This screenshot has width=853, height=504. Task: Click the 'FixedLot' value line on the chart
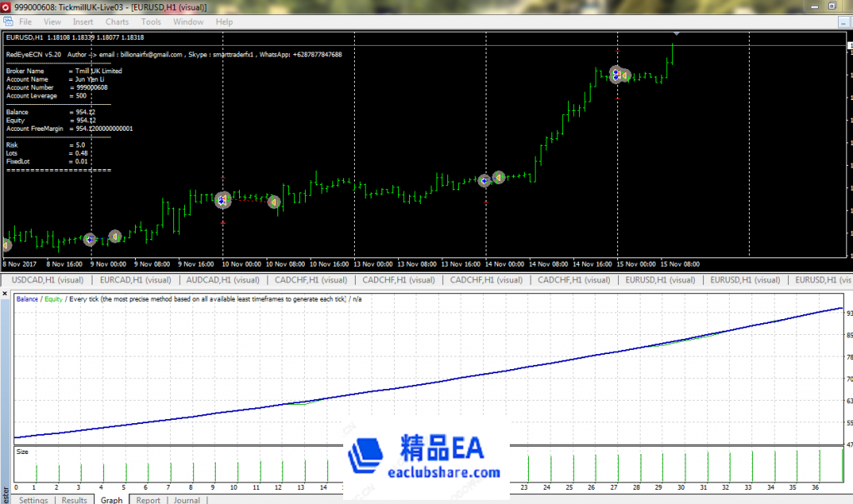(x=47, y=161)
